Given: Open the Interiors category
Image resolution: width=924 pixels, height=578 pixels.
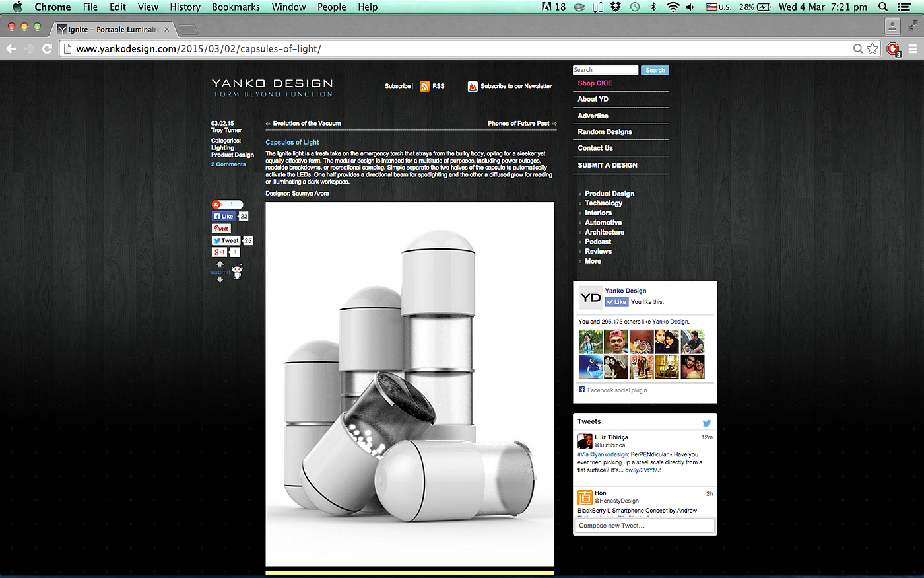Looking at the screenshot, I should (599, 213).
